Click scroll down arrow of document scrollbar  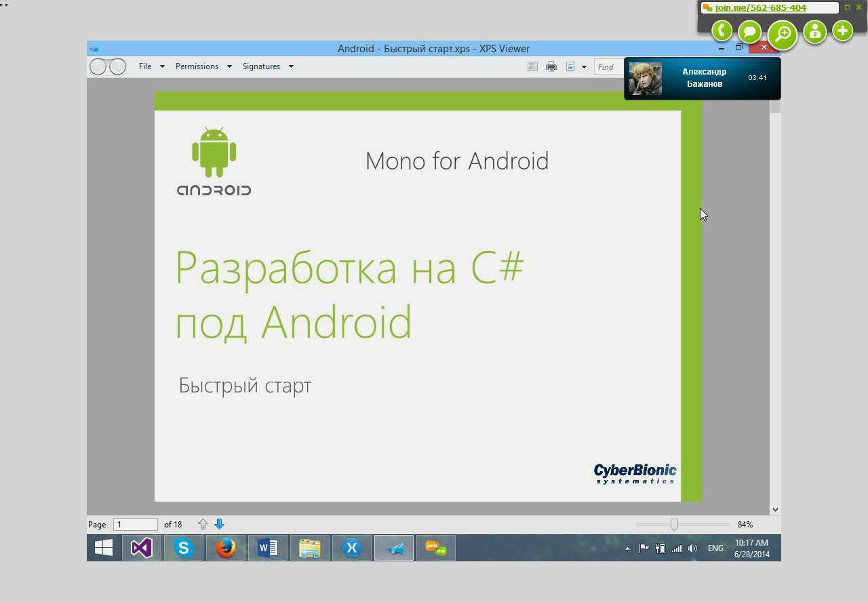pos(775,510)
